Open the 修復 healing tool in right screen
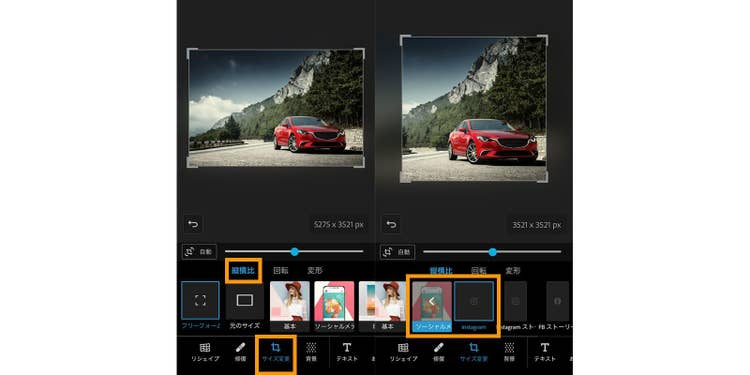The width and height of the screenshot is (750, 375). click(438, 352)
